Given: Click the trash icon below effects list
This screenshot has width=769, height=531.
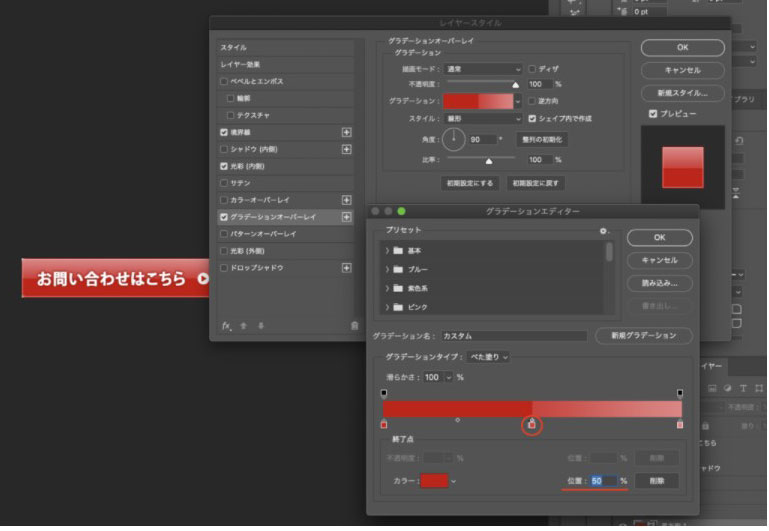Looking at the screenshot, I should tap(354, 326).
